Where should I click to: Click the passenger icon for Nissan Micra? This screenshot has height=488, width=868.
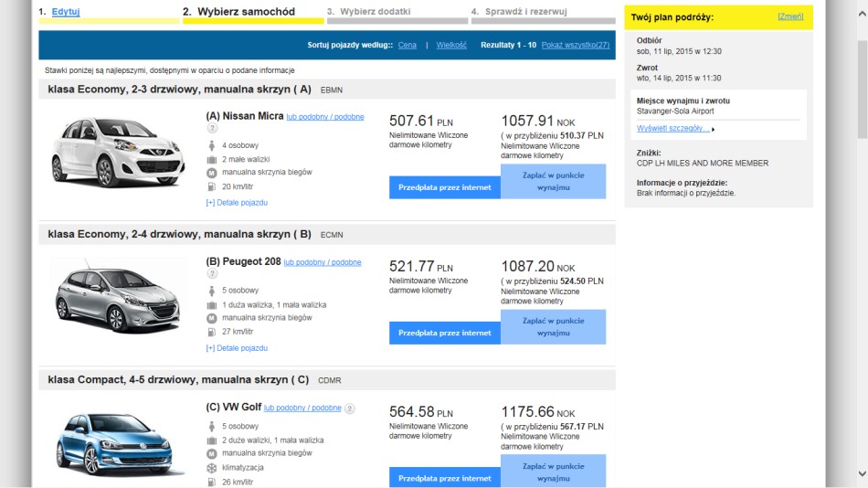tap(211, 145)
